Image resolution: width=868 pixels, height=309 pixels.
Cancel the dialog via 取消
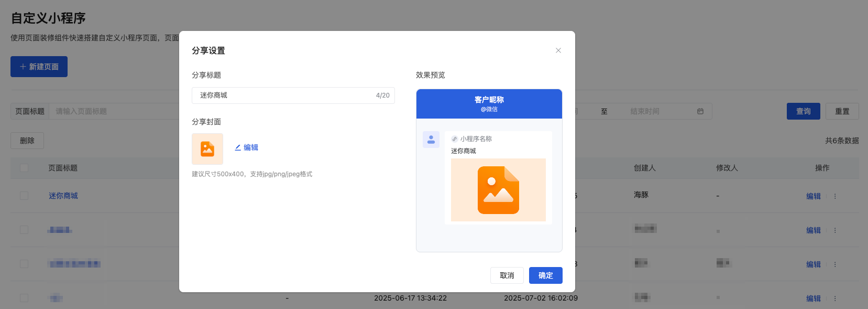click(507, 275)
